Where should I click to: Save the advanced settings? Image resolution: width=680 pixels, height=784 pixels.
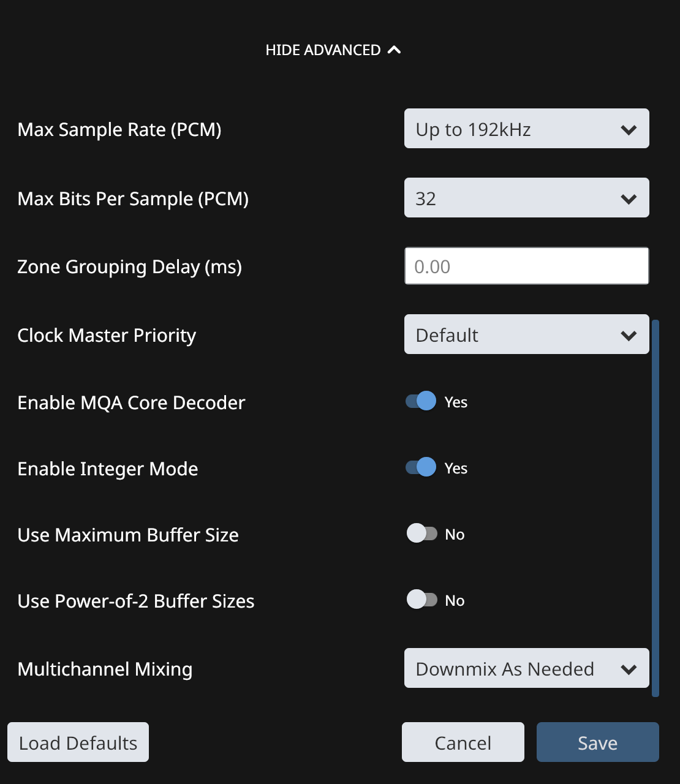click(597, 742)
